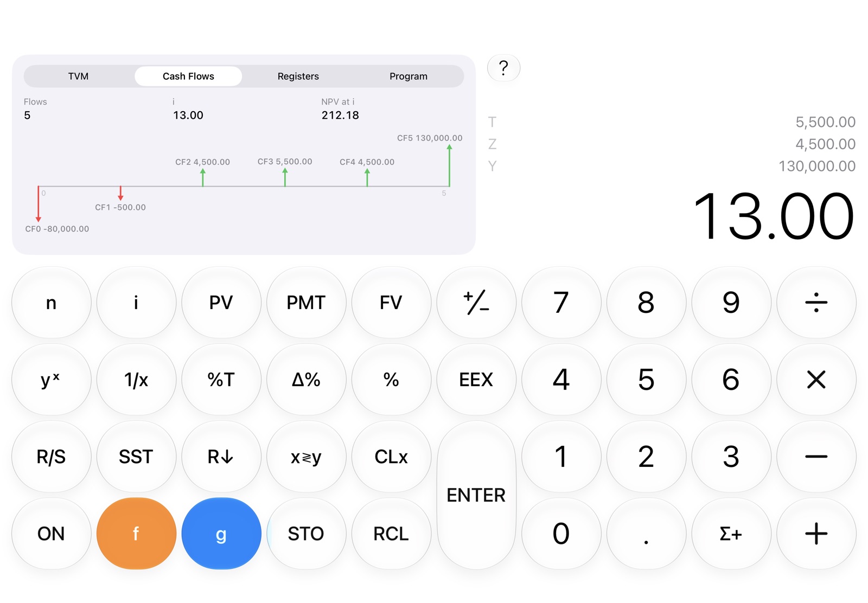
Task: Tap the PMT key
Action: [x=306, y=303]
